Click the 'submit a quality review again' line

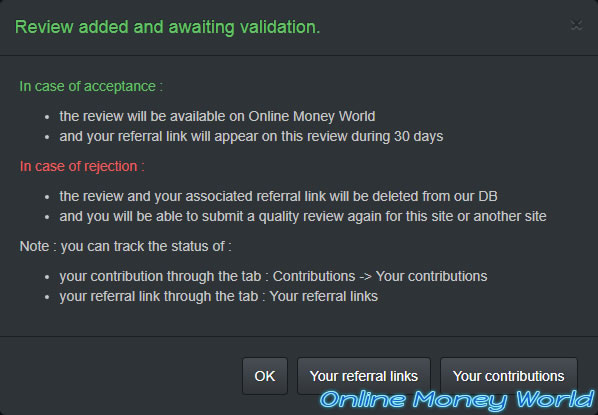[303, 216]
